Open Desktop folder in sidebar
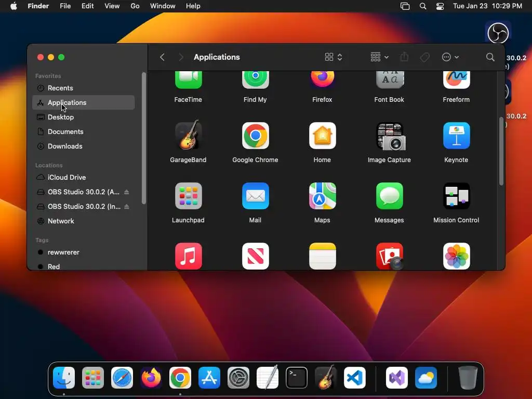 [84, 117]
